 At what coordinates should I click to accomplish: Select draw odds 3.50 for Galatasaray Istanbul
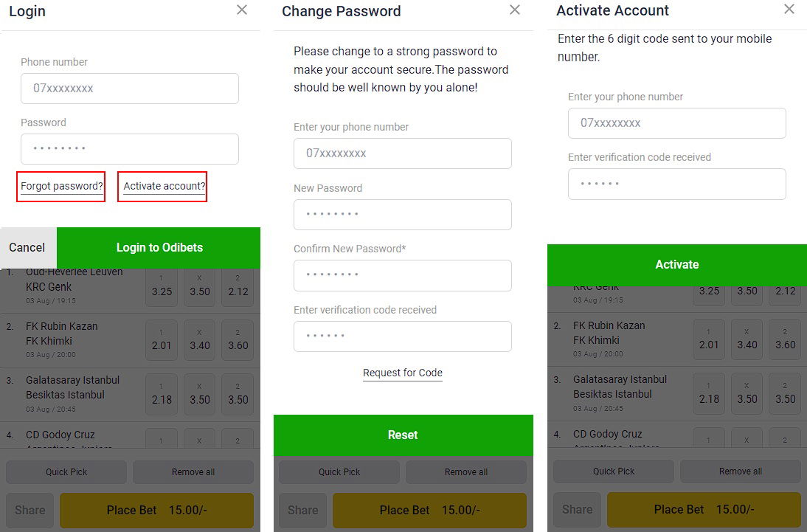point(199,394)
